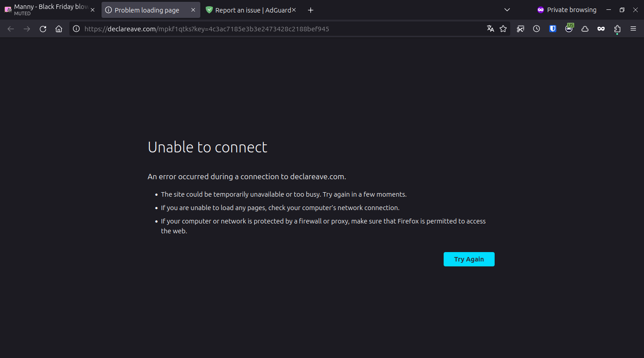Open the Bitwarden extension

click(x=552, y=28)
